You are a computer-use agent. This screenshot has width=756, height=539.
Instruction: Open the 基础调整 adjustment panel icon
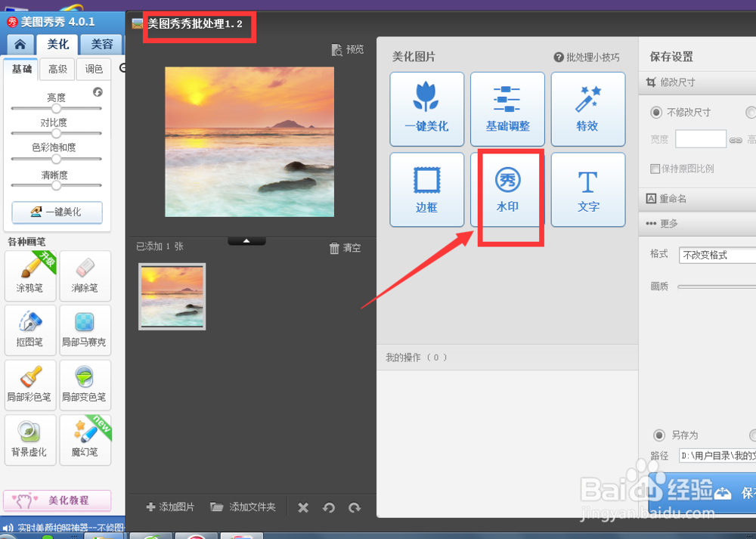pos(507,108)
